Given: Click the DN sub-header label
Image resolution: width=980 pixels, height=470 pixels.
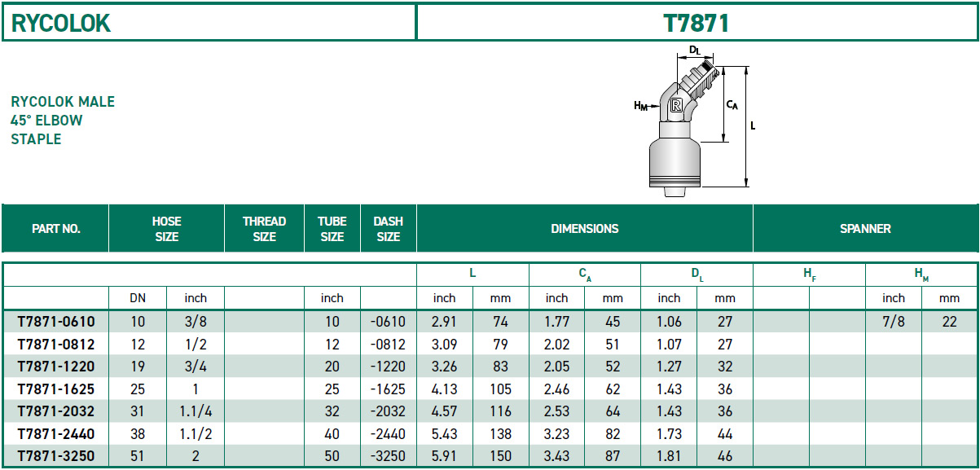Looking at the screenshot, I should 138,298.
